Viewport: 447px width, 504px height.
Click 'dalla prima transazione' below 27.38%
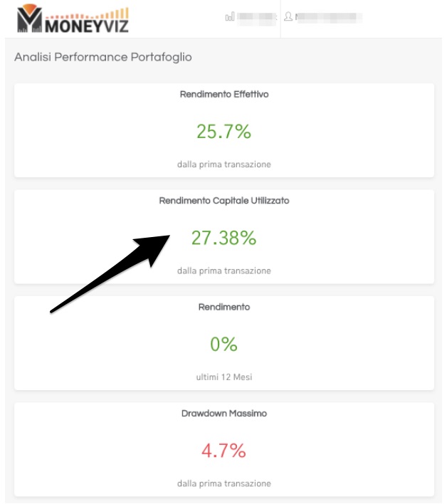(x=224, y=271)
